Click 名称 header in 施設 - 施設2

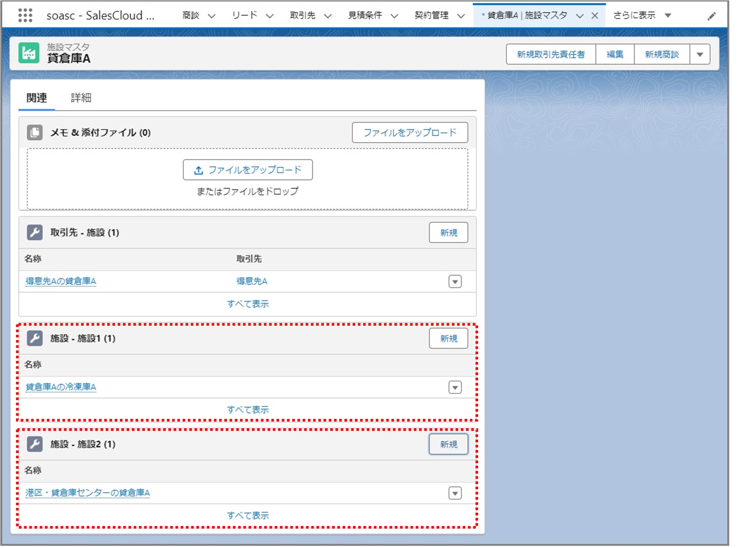click(32, 470)
